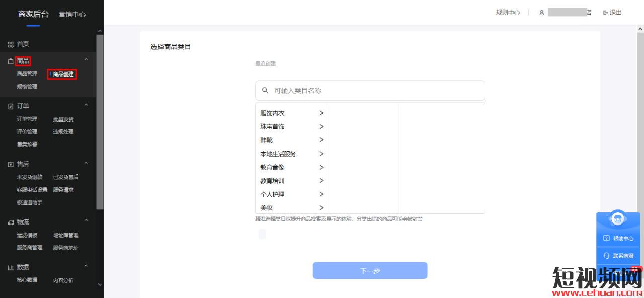
Task: Expand the 本地生活服务 category
Action: point(278,154)
